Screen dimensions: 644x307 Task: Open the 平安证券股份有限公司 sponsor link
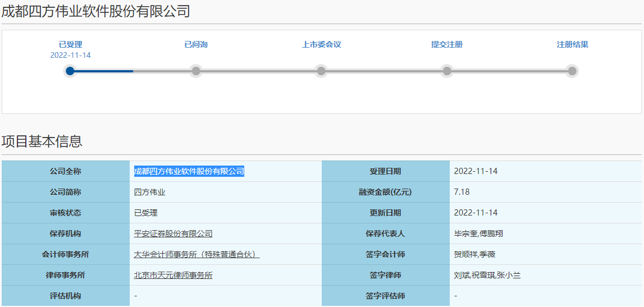click(x=173, y=234)
